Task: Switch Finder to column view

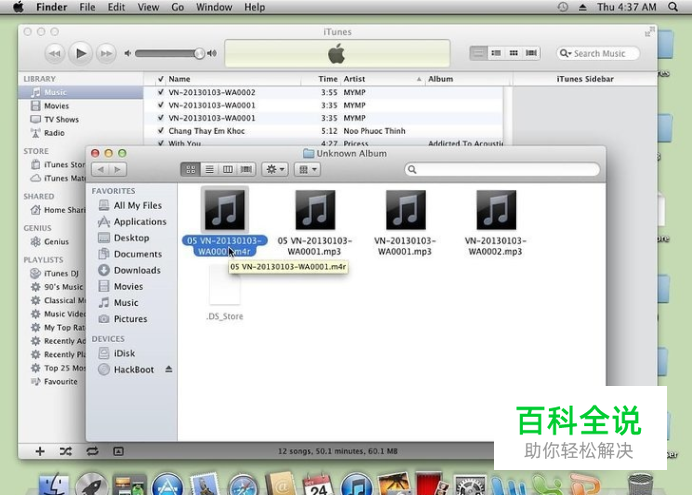Action: (228, 169)
